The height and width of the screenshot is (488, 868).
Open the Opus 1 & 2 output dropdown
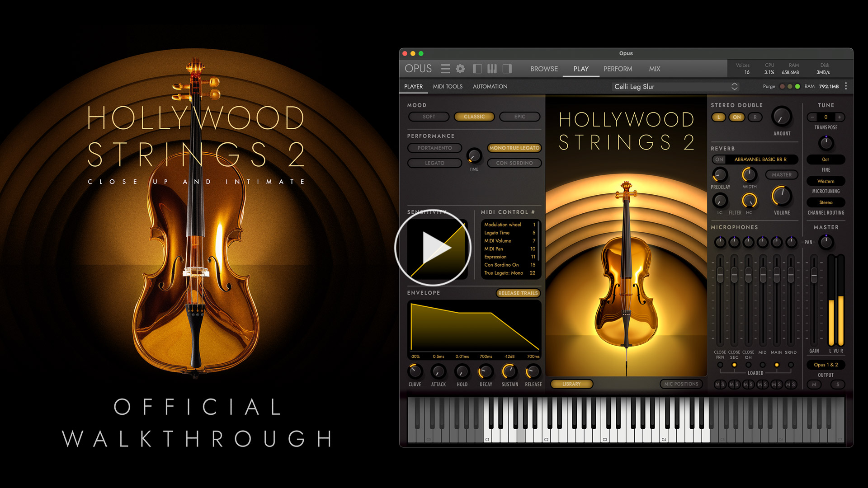coord(826,365)
